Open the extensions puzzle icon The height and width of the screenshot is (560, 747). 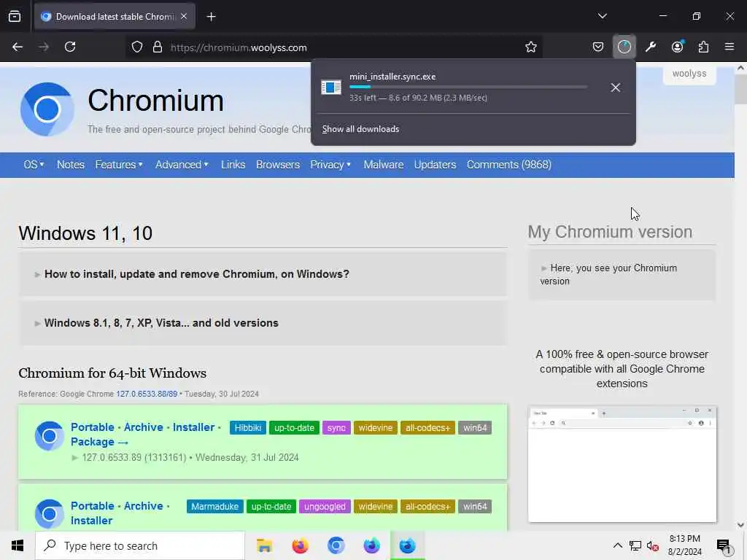click(x=703, y=47)
